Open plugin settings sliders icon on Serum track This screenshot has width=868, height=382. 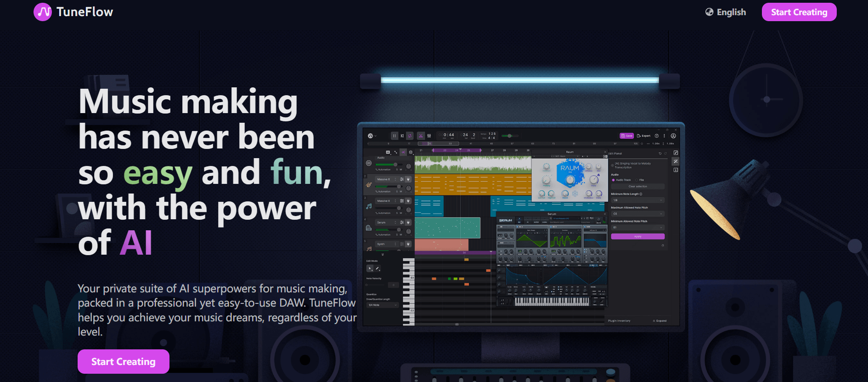tap(402, 222)
